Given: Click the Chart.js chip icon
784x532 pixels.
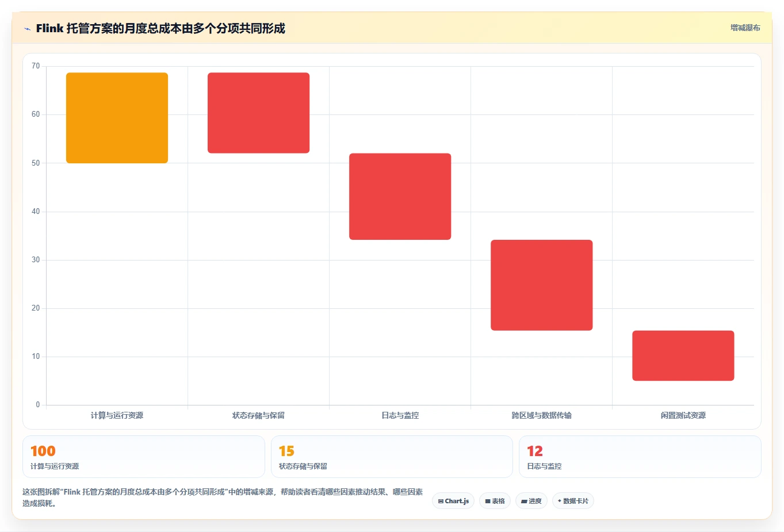Looking at the screenshot, I should tap(441, 502).
